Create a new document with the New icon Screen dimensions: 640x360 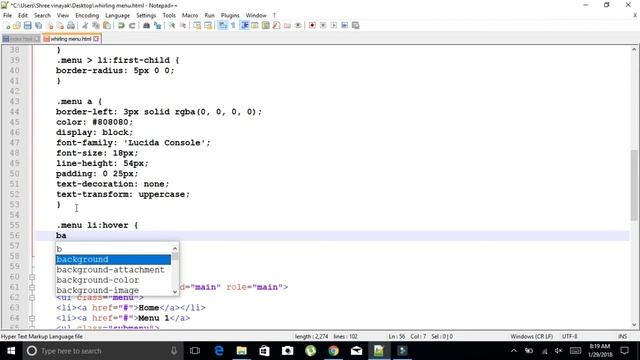pos(7,25)
